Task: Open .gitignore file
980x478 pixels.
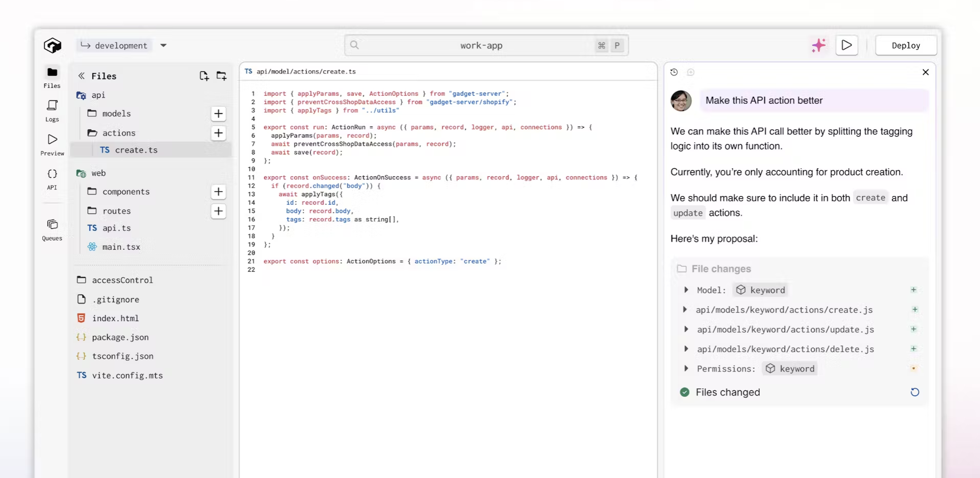Action: click(x=108, y=300)
